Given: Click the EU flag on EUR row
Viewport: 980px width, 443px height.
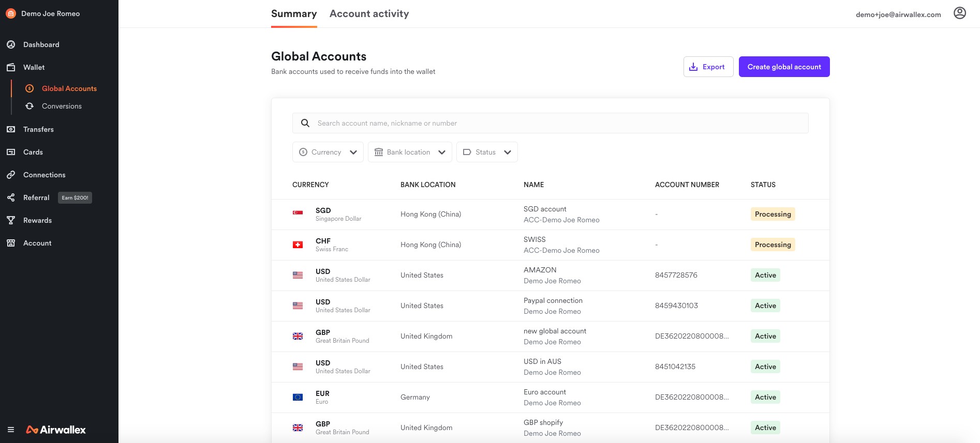Looking at the screenshot, I should (x=298, y=397).
